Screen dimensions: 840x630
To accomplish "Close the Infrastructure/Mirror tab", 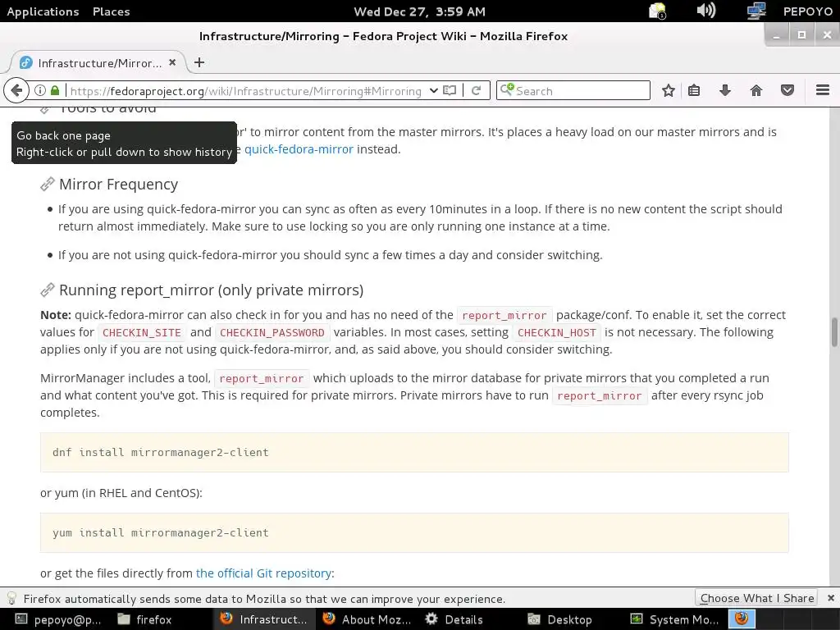I will tap(172, 62).
